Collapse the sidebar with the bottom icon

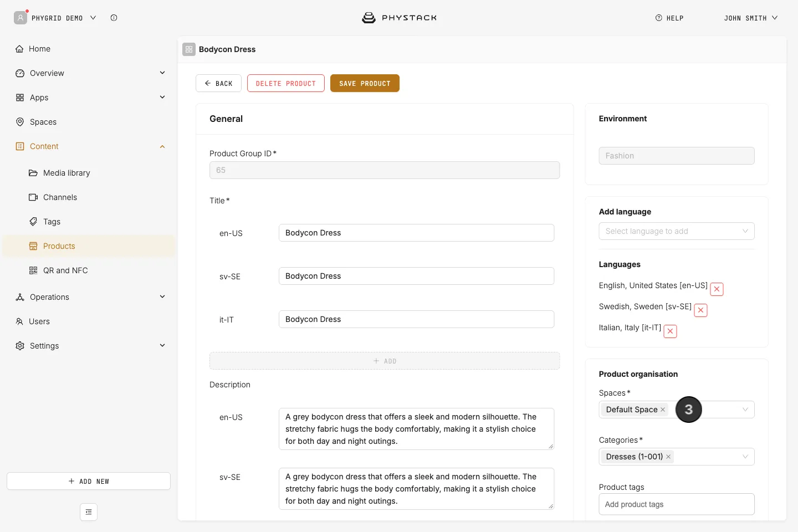tap(89, 512)
